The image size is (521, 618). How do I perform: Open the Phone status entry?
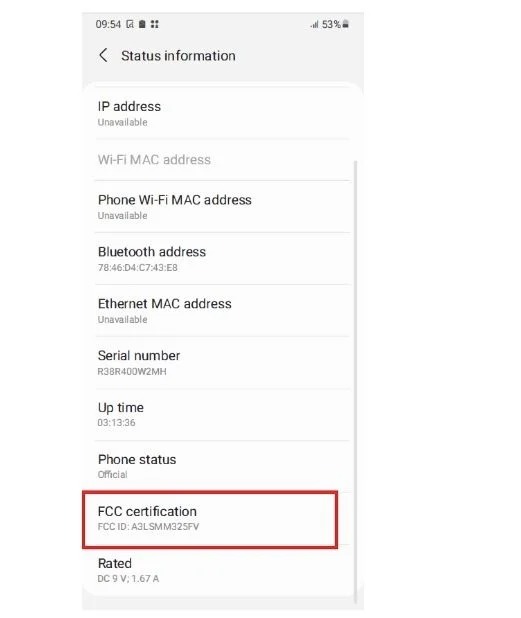[x=223, y=466]
